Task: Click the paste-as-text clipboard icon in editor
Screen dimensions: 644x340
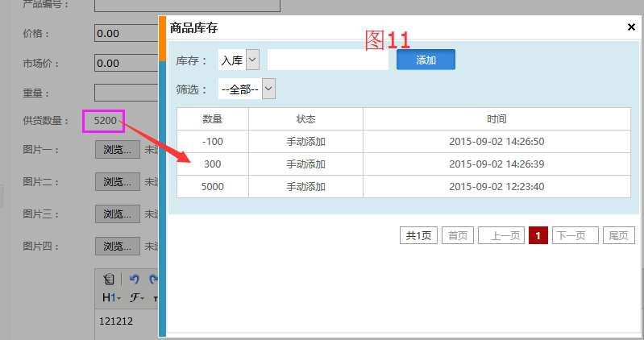Action: (109, 280)
